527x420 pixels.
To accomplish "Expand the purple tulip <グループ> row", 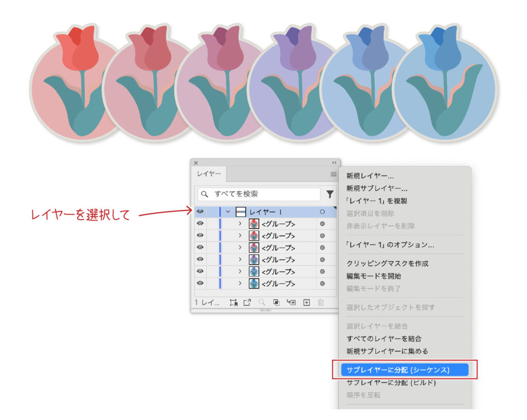I will (240, 259).
